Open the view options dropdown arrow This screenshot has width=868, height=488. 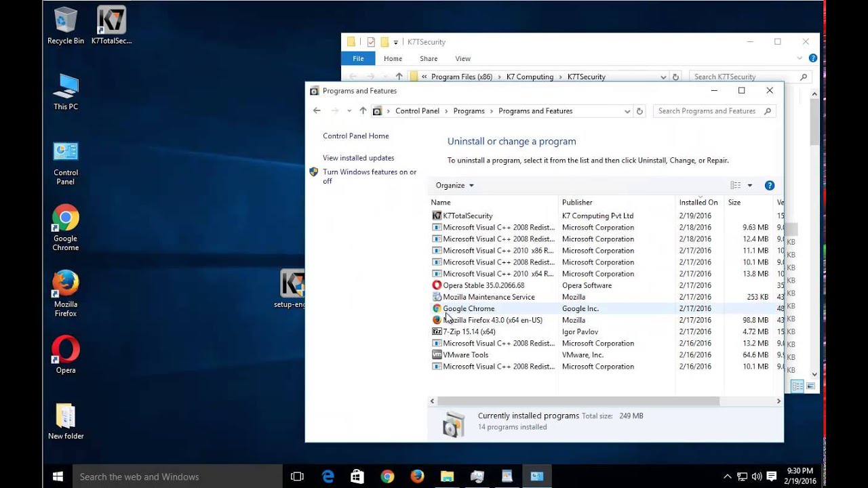tap(749, 185)
